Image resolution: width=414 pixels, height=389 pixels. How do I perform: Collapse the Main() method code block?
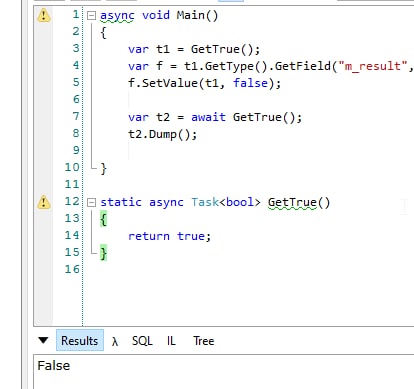(91, 15)
